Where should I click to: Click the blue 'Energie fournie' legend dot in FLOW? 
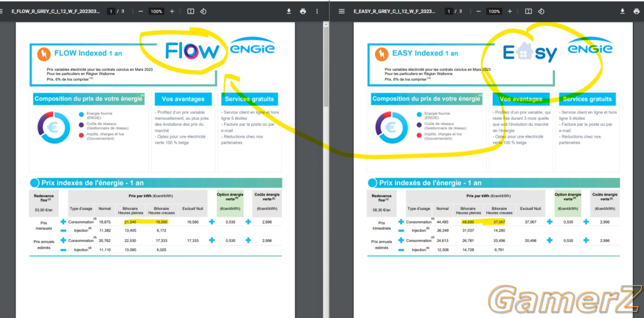[81, 114]
